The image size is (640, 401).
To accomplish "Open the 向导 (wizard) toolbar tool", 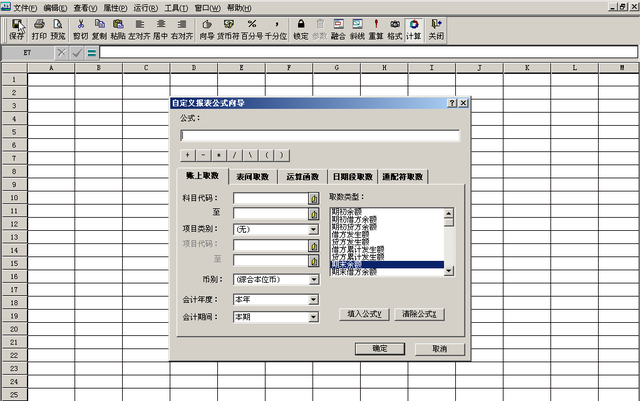I will 207,29.
